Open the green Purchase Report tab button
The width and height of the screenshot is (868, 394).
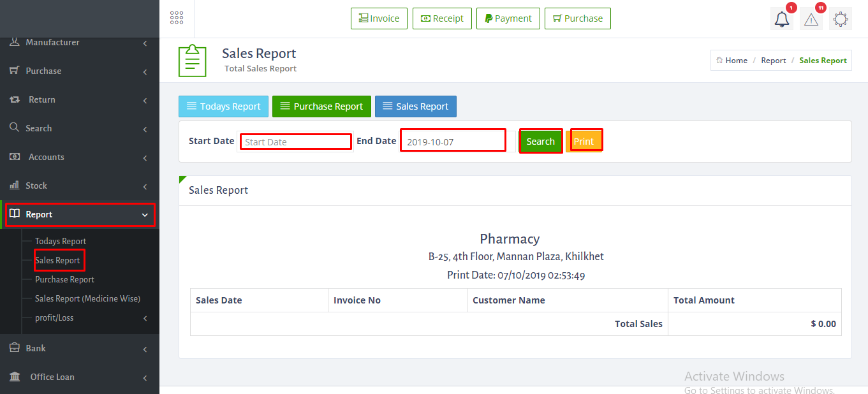click(321, 106)
